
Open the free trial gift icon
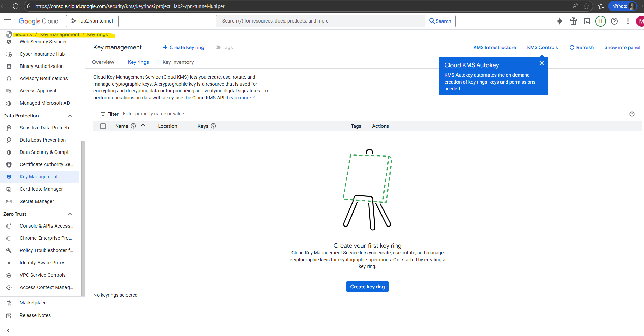point(573,21)
